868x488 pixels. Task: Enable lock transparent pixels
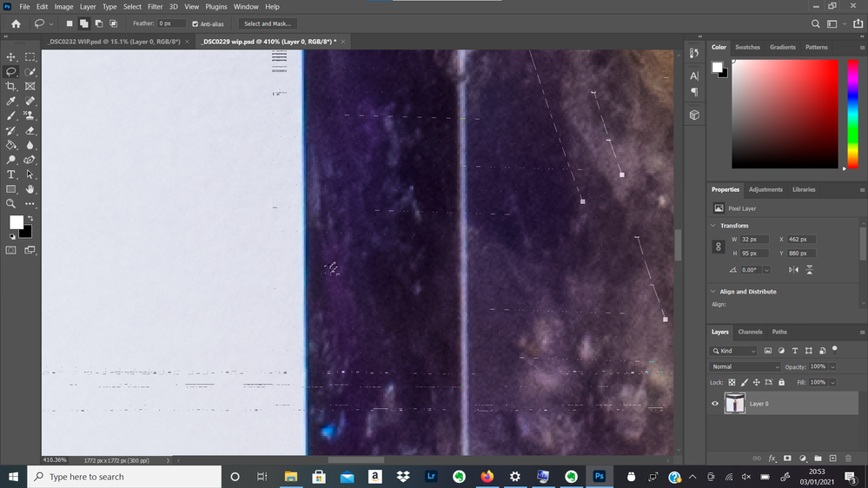[732, 382]
